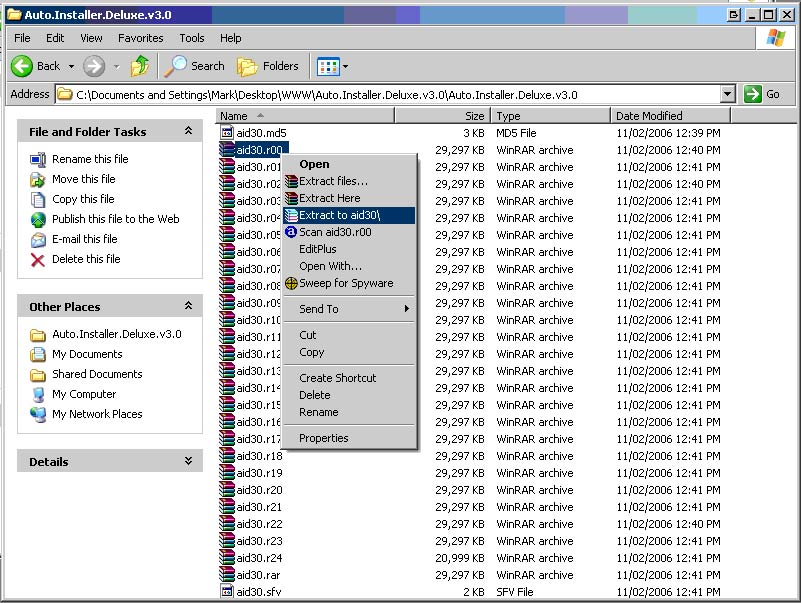Choose Rename in the context menu
Image resolution: width=801 pixels, height=603 pixels.
coord(349,412)
